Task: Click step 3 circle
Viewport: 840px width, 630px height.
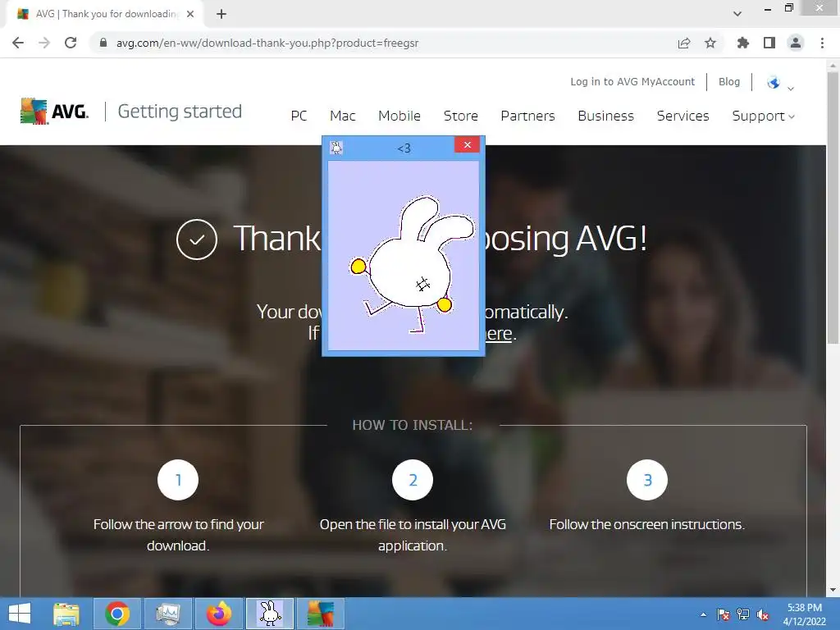Action: point(647,479)
